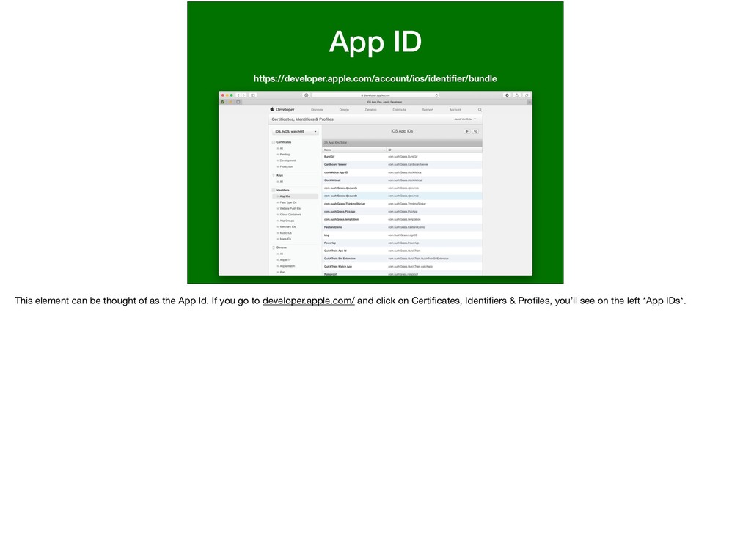
Task: Open the Design menu item
Action: coord(345,110)
